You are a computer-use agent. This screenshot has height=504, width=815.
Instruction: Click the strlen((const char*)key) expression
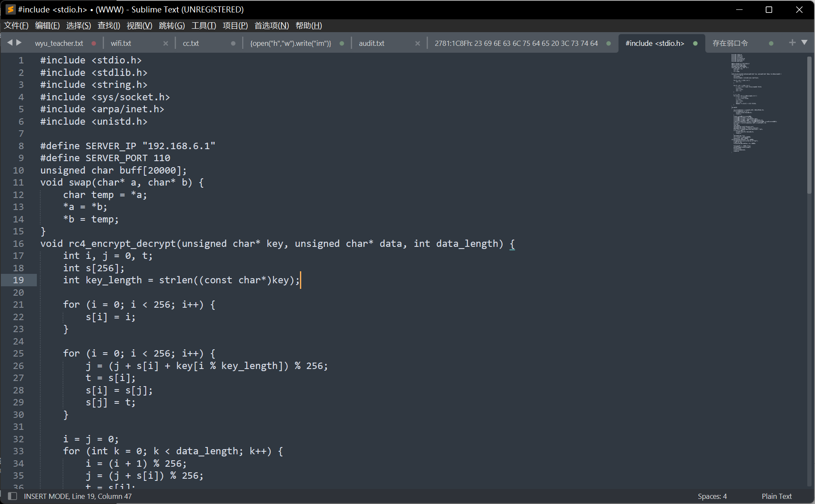click(x=226, y=280)
